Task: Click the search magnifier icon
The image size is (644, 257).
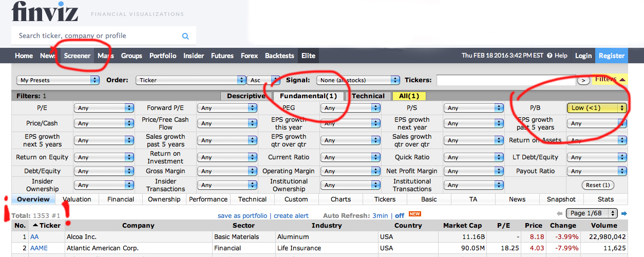Action: coord(185,36)
